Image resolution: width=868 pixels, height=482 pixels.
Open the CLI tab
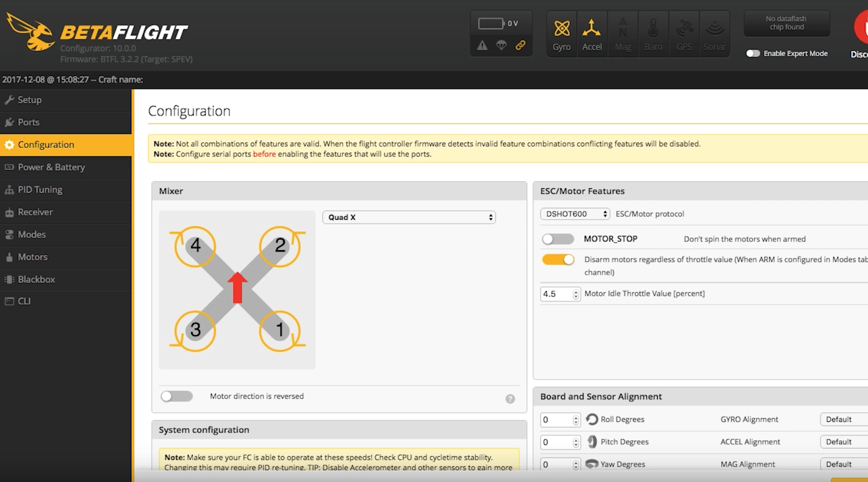pos(24,301)
